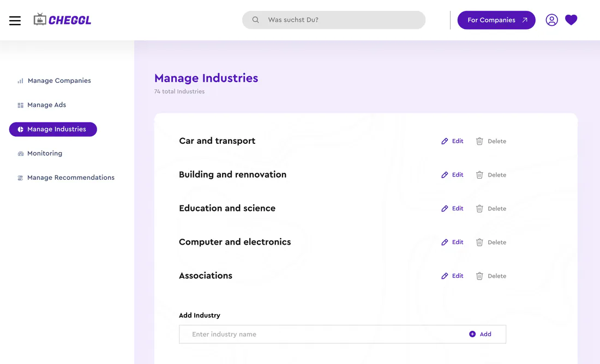The height and width of the screenshot is (364, 600).
Task: Open Monitoring in sidebar
Action: [40, 153]
